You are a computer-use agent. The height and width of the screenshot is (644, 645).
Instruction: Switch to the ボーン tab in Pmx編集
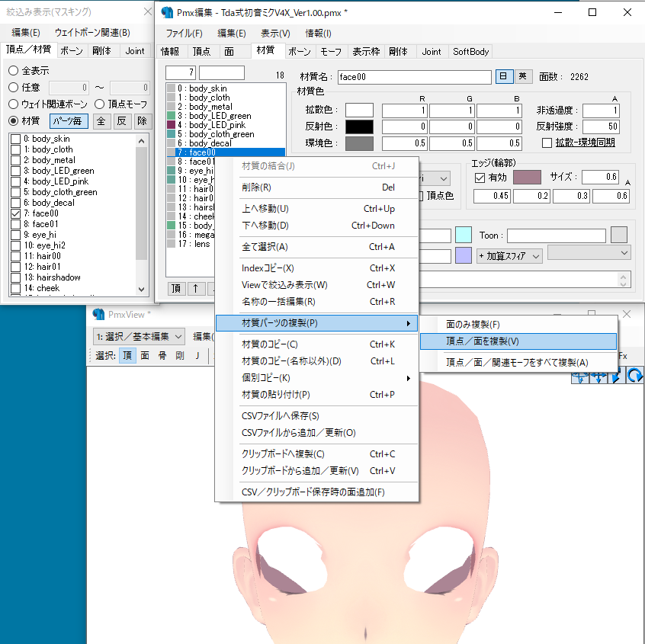[x=299, y=51]
